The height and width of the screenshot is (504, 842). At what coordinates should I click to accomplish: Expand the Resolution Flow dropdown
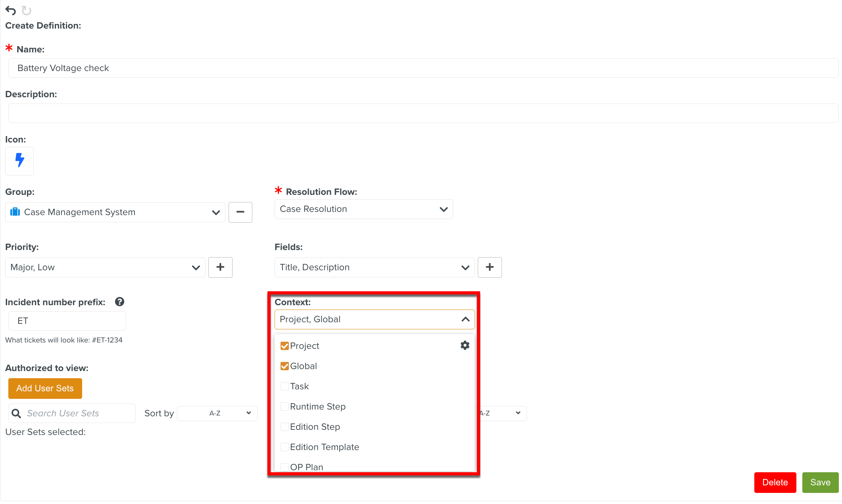(x=363, y=209)
